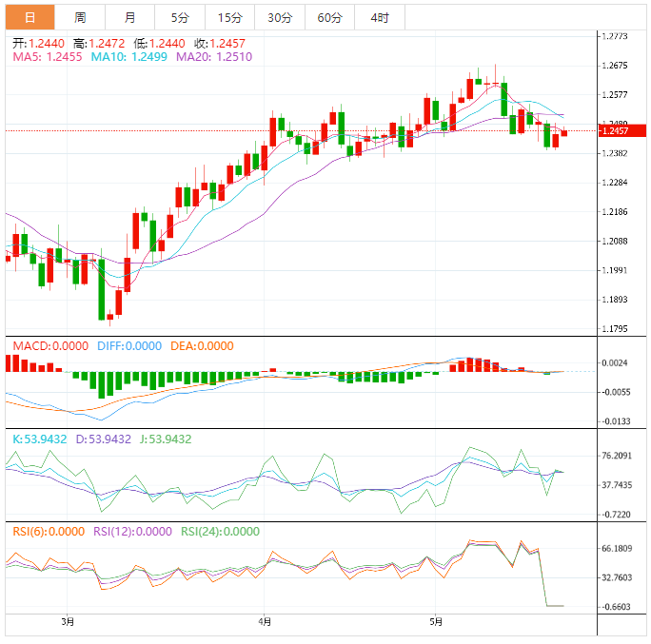Open the 15分 timeframe tab
The height and width of the screenshot is (644, 651).
point(229,17)
